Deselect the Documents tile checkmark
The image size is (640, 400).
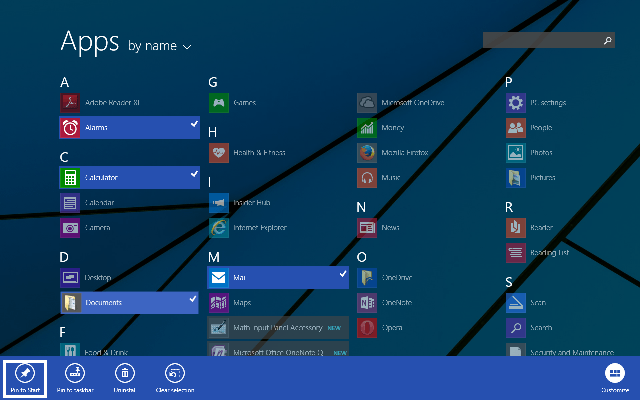click(193, 299)
